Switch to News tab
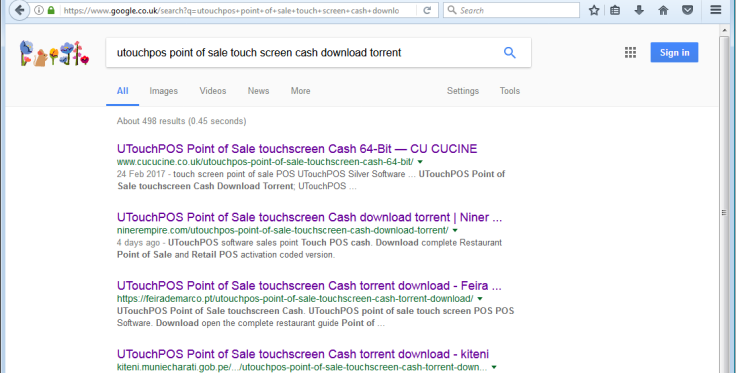Screen dimensions: 736x373 (258, 91)
